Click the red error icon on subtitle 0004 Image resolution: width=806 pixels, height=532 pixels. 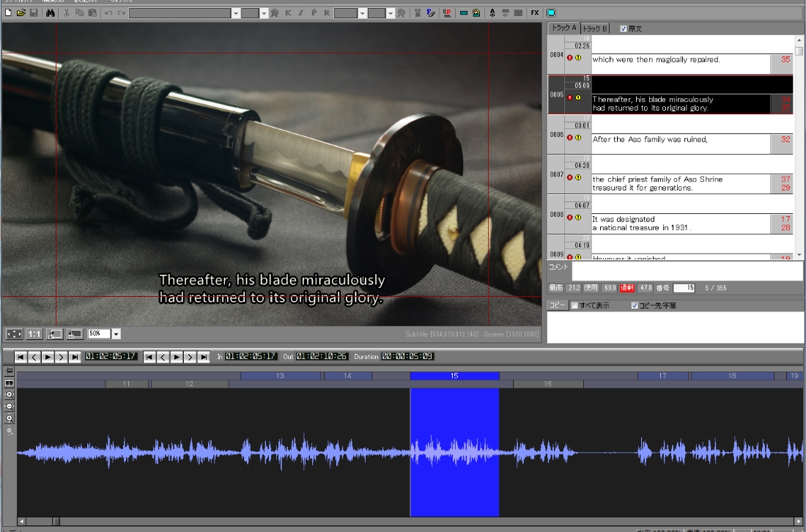click(569, 58)
